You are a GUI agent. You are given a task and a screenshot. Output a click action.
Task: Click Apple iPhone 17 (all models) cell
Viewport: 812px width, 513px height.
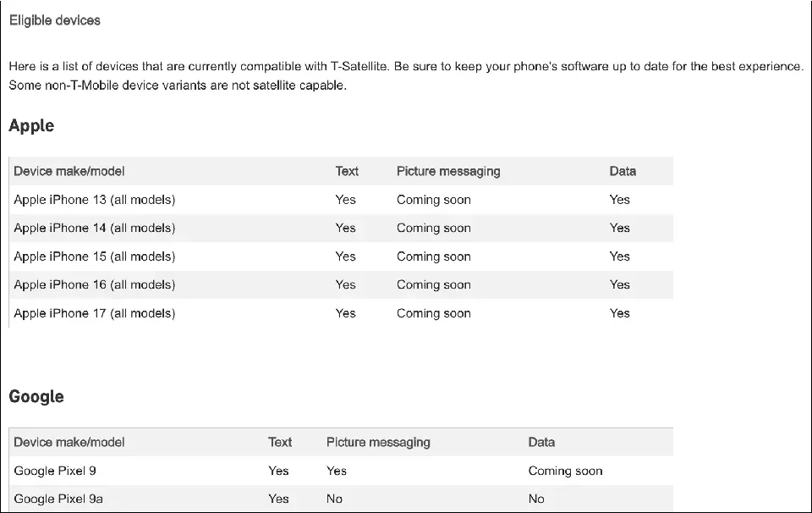[x=95, y=313]
